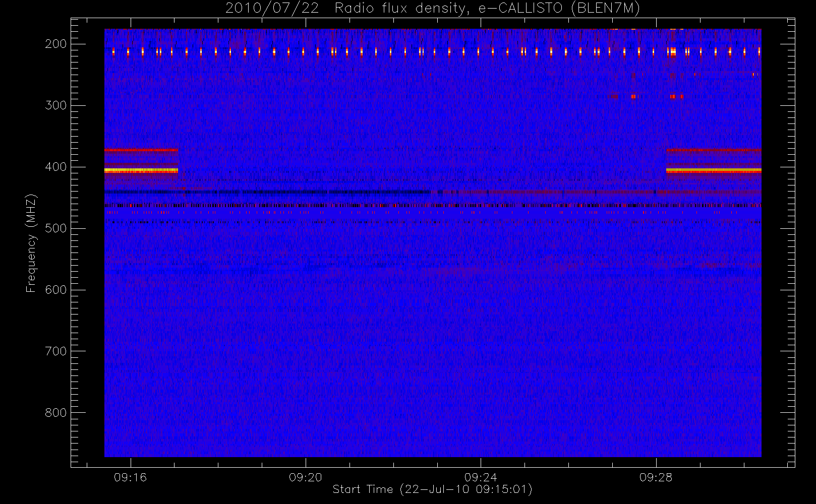Image resolution: width=816 pixels, height=504 pixels.
Task: Click the 09:28 time tick label
Action: (x=656, y=477)
